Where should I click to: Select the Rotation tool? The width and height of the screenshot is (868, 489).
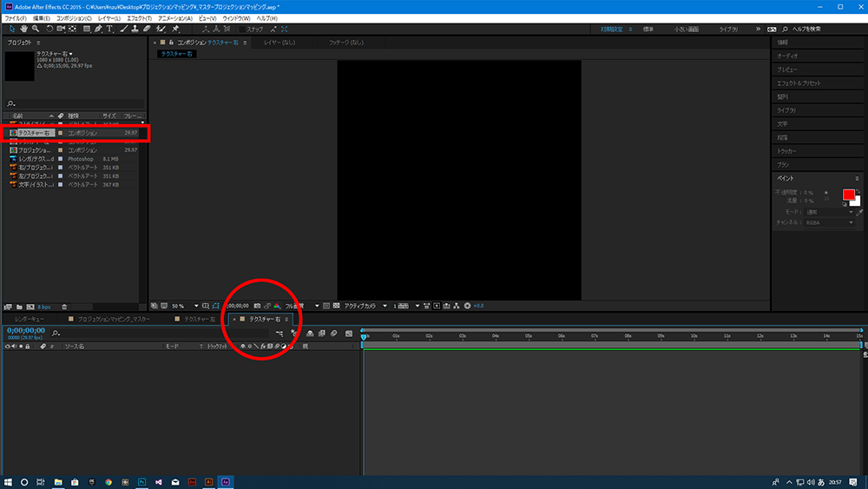tap(49, 29)
